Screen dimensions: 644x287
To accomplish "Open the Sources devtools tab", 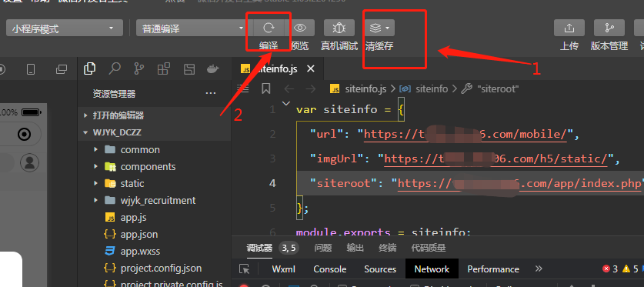I will (380, 269).
